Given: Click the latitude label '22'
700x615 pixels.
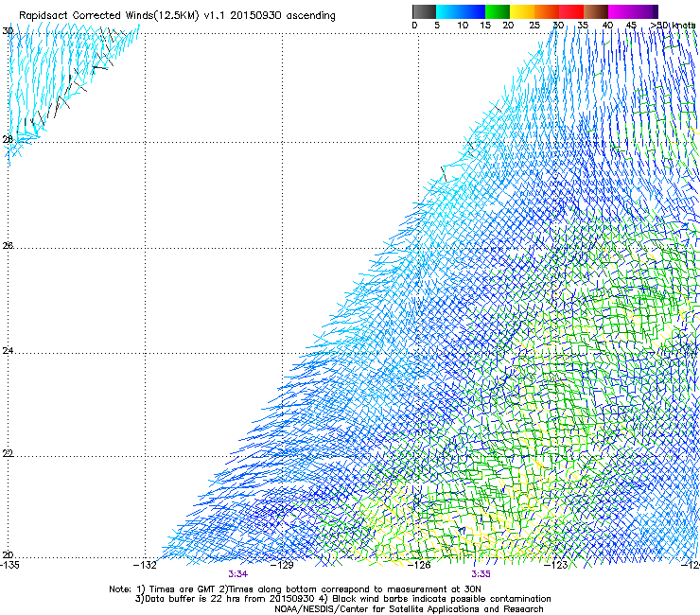Looking at the screenshot, I should 8,453.
